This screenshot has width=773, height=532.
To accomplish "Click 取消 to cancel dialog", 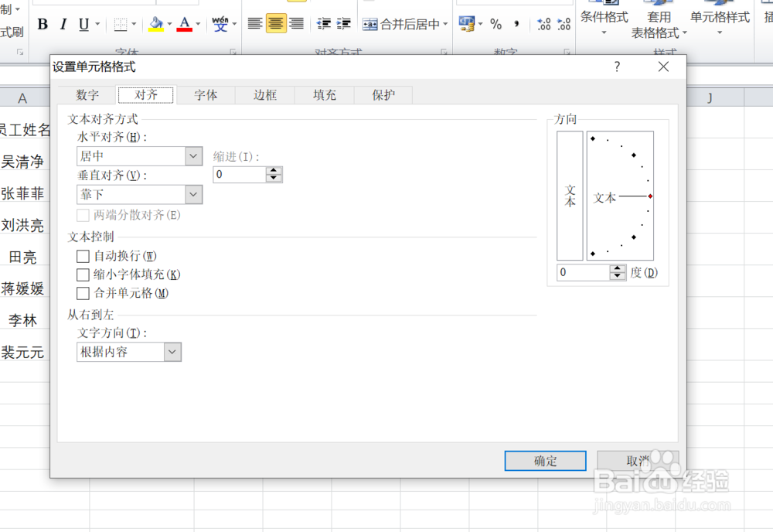I will tap(638, 461).
